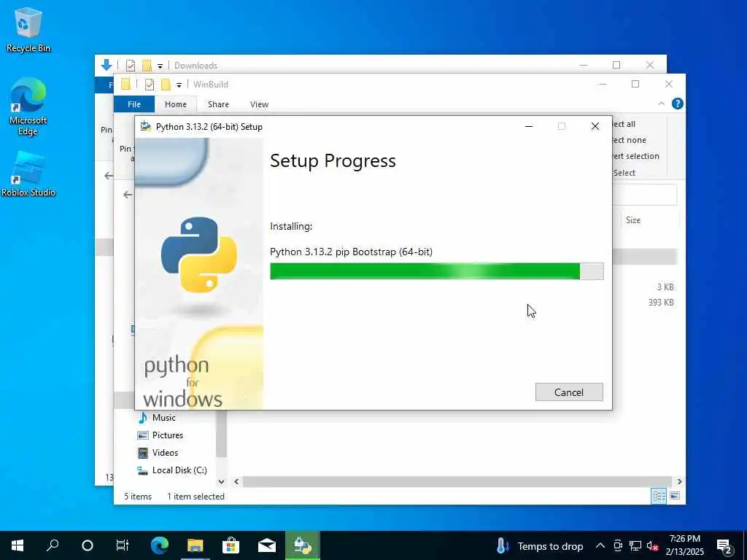
Task: Click the properties checkmark icon in WinBuild title bar
Action: click(149, 85)
